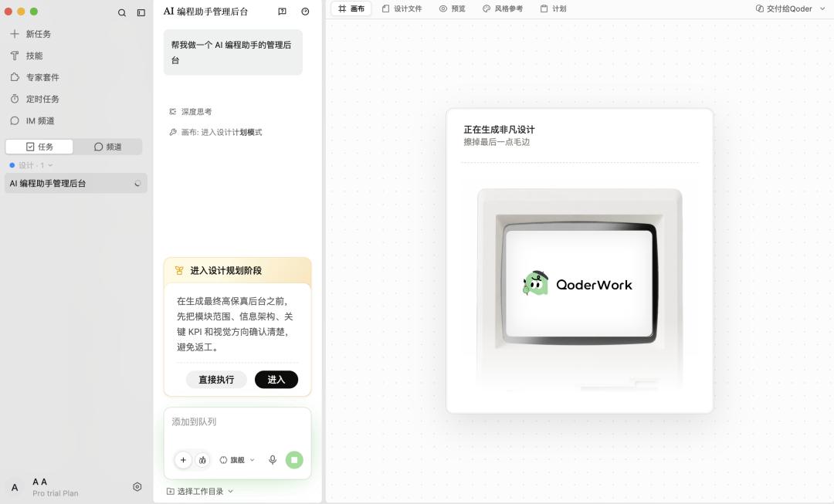Screen dimensions: 834x504
Task: Select the AI 编程助手管理后台 task row
Action: (76, 184)
